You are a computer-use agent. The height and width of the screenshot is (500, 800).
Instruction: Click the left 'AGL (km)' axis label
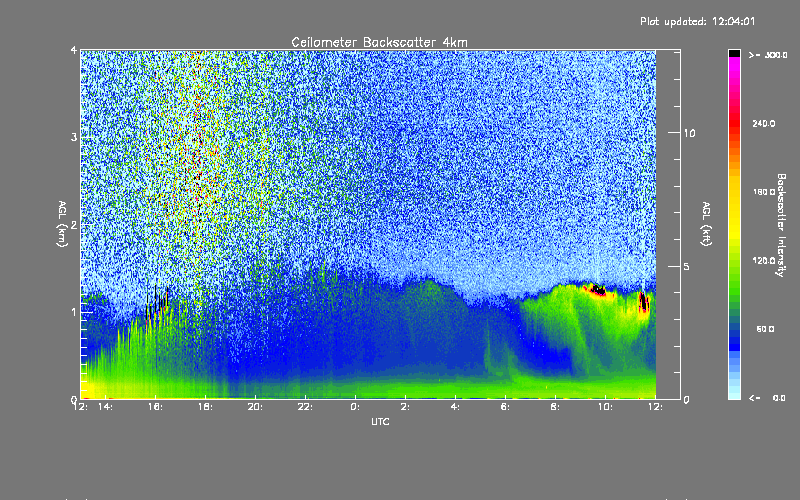(x=62, y=224)
